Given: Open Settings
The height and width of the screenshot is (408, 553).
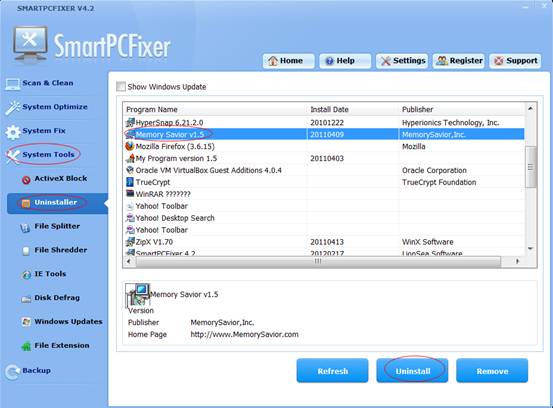Looking at the screenshot, I should (402, 61).
